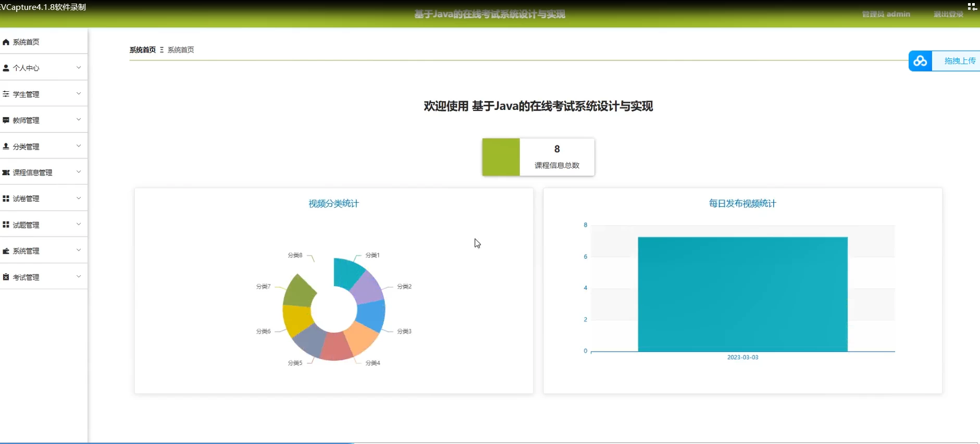Click the icon beside 考试管理
The width and height of the screenshot is (980, 444).
(6, 277)
